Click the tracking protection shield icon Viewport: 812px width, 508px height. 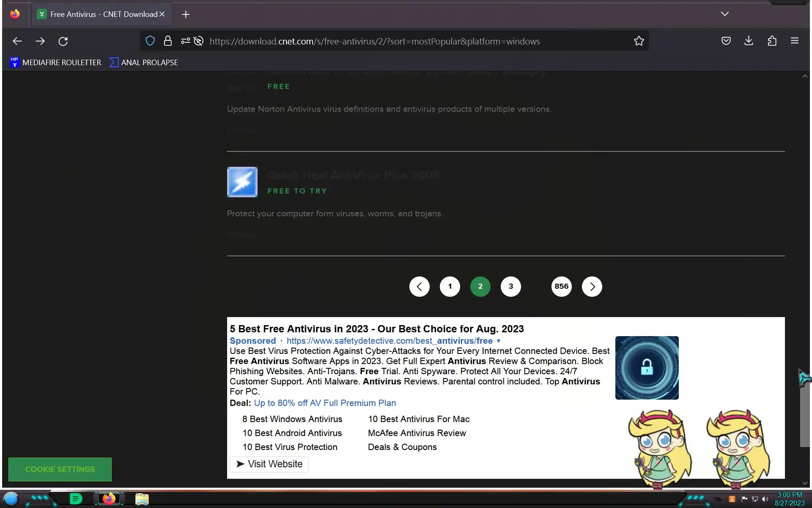click(150, 41)
